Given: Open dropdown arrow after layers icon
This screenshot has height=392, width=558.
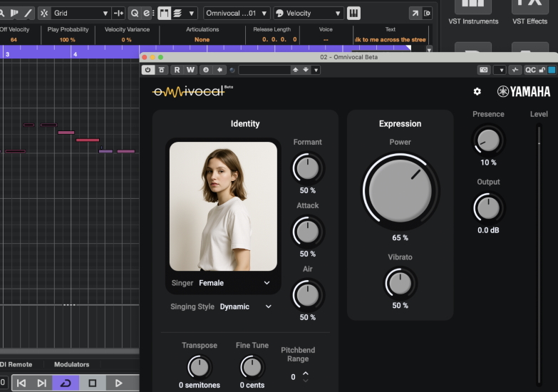Looking at the screenshot, I should point(192,14).
